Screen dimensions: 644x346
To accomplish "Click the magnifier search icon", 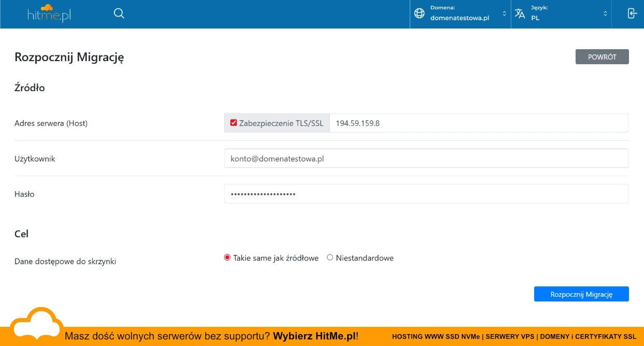I will [x=119, y=13].
